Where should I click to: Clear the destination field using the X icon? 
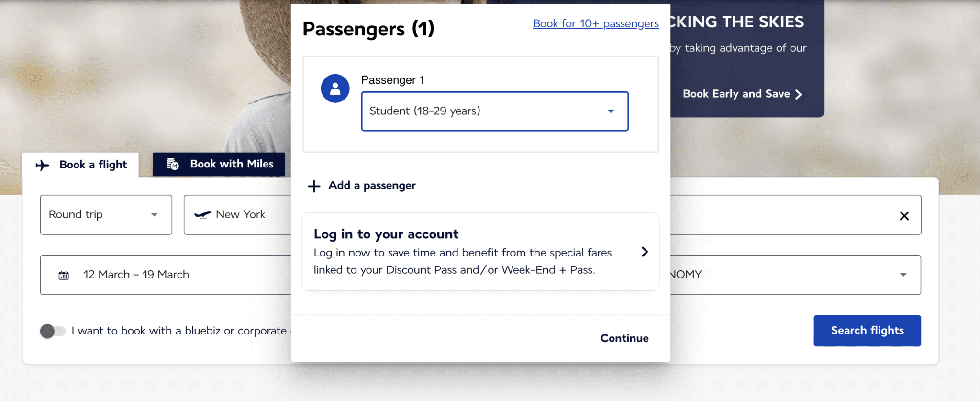904,216
